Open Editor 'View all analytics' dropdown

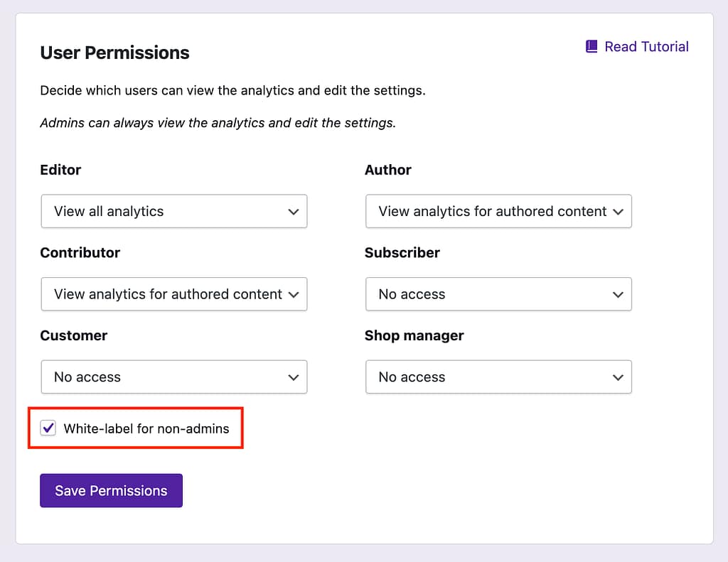(173, 212)
